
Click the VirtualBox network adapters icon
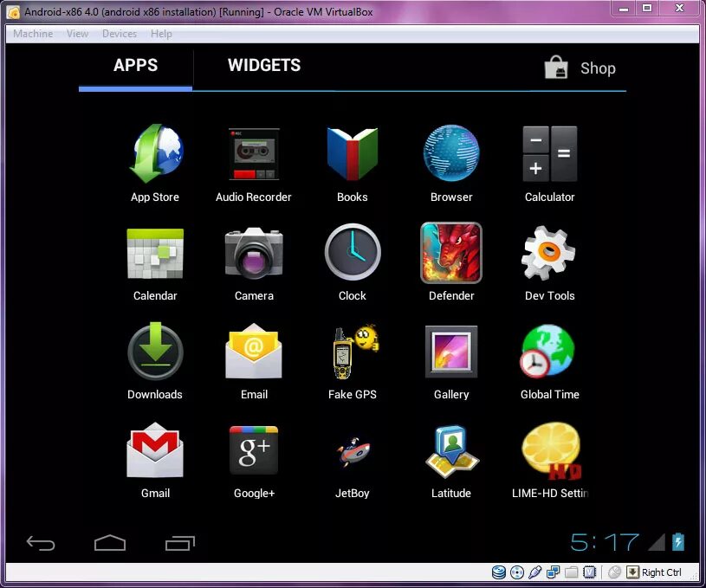coord(553,572)
